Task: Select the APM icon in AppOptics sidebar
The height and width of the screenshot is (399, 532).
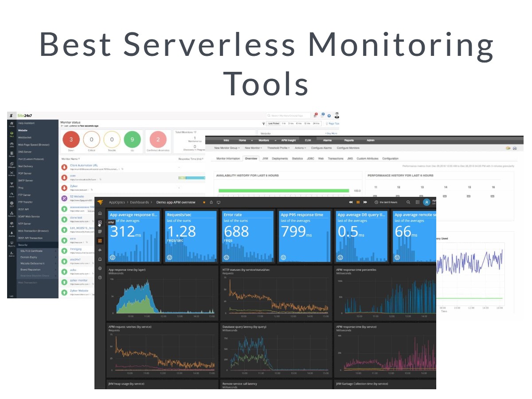Action: tap(100, 223)
